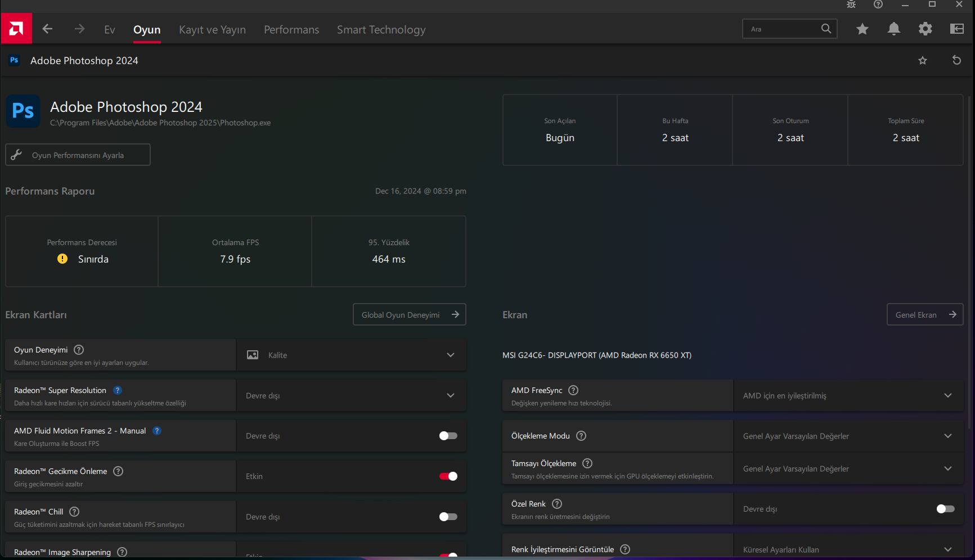Screen dimensions: 975x560
Task: Favorite Adobe Photoshop 2024 profile star
Action: tap(923, 60)
